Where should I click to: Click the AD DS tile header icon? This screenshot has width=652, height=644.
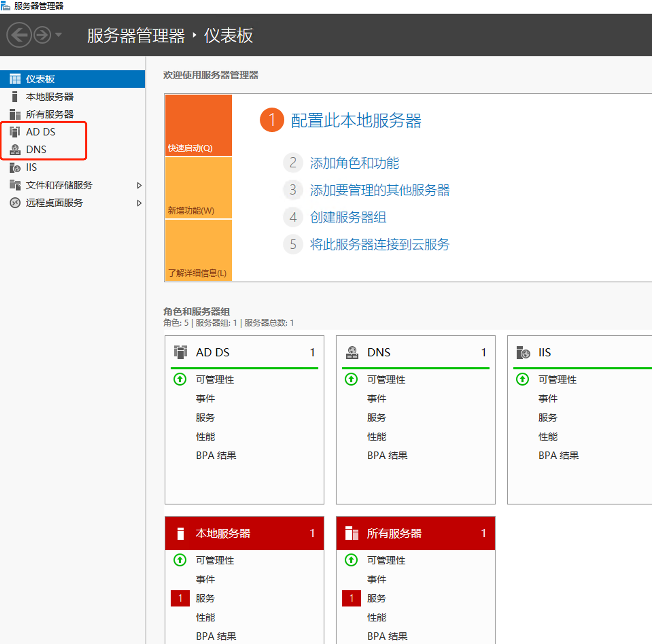point(181,352)
